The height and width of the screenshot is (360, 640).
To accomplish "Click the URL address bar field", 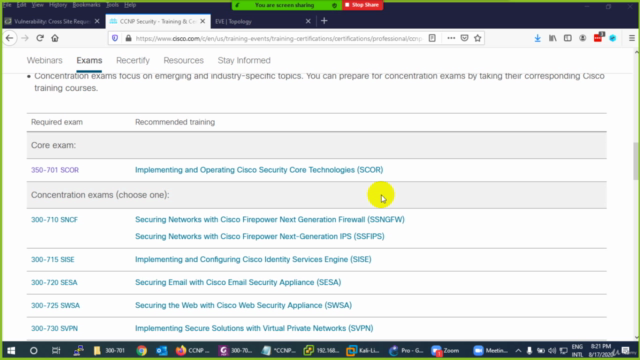I will click(x=278, y=38).
